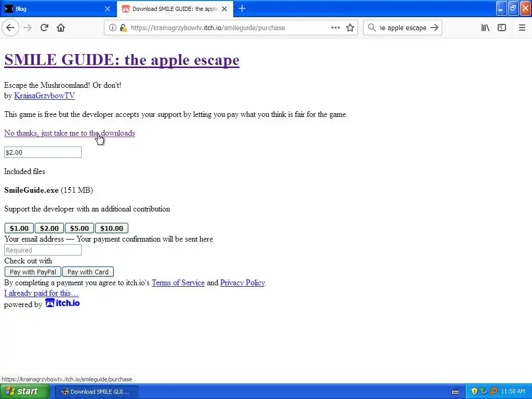Open the Firefox hamburger menu
This screenshot has width=532, height=399.
[522, 28]
